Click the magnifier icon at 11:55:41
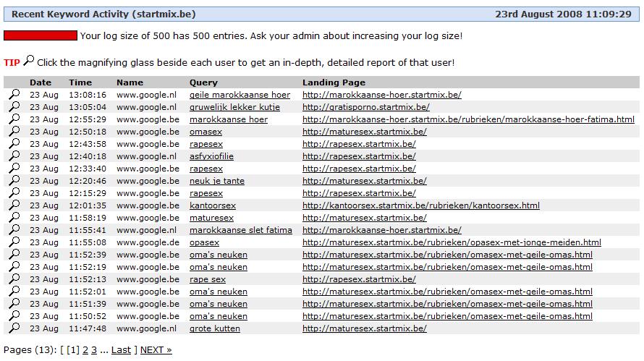The image size is (644, 361). pos(14,230)
